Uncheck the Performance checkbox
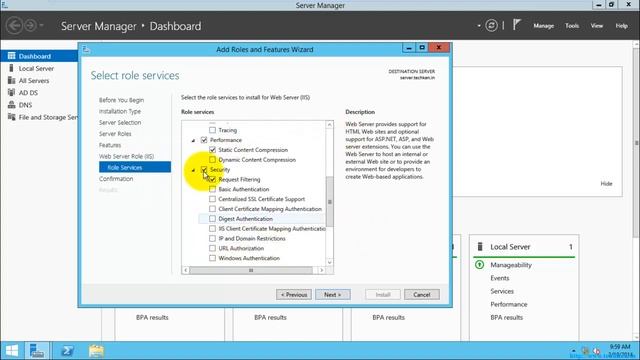 [x=204, y=140]
